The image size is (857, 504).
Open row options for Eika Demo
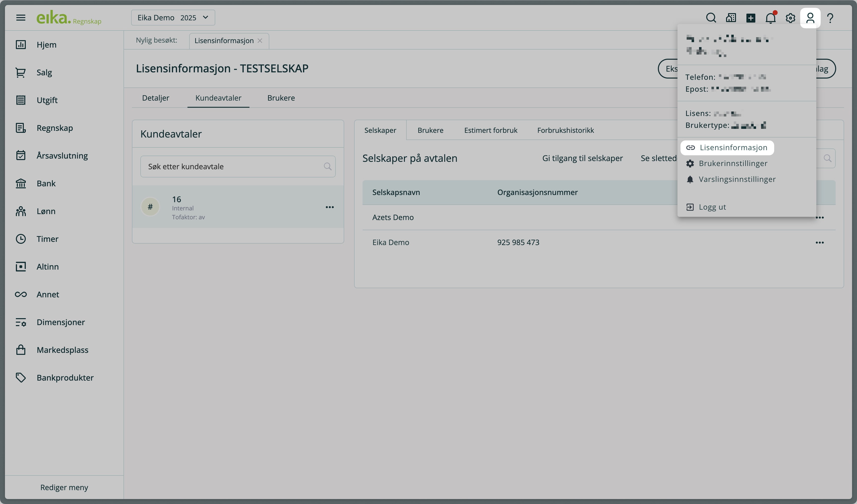pyautogui.click(x=820, y=242)
